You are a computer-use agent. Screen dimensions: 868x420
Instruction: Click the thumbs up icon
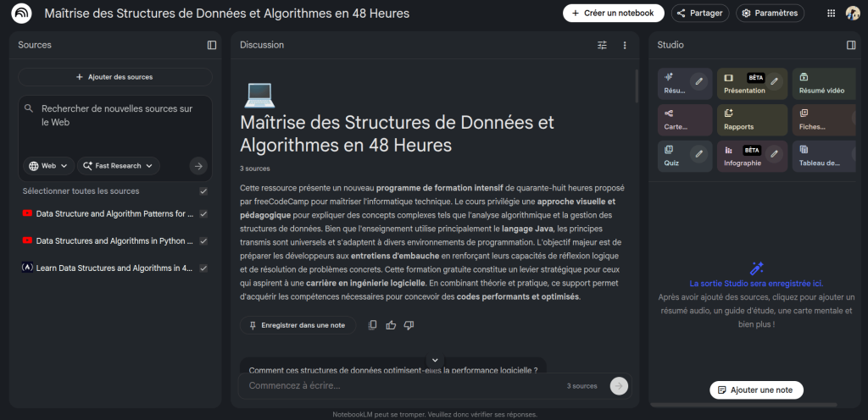[391, 325]
